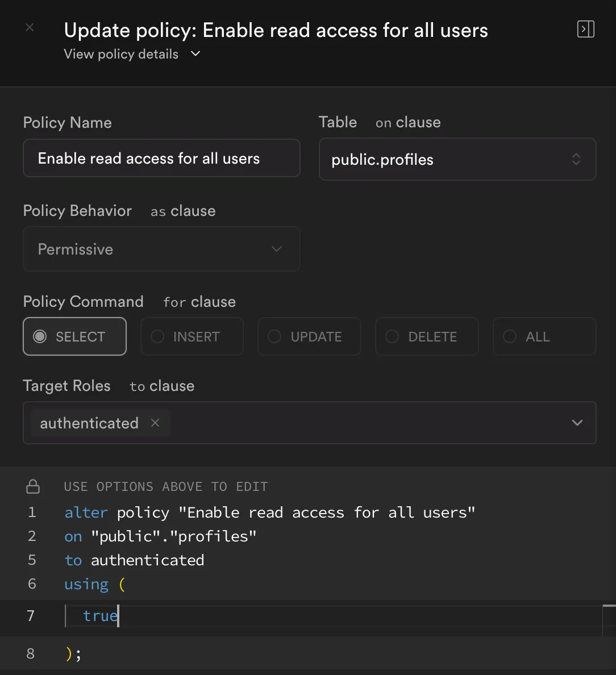616x675 pixels.
Task: Click the X to close the policy editor
Action: 29,27
